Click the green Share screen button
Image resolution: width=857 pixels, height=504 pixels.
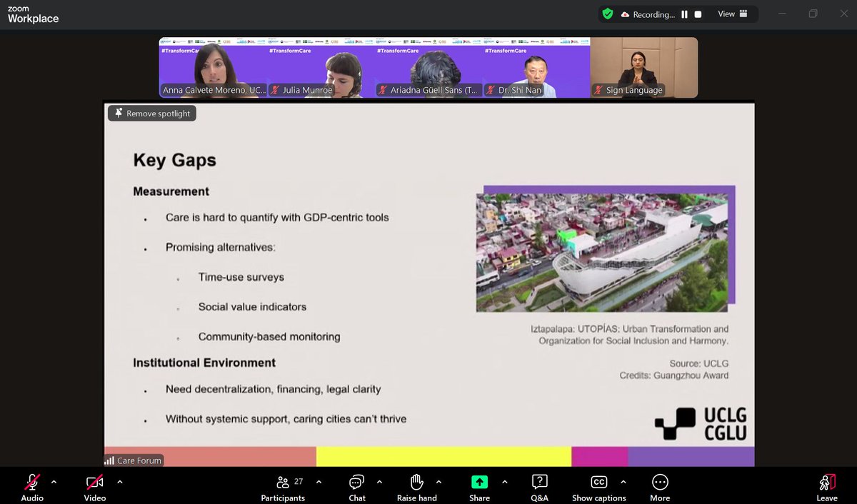click(x=479, y=488)
